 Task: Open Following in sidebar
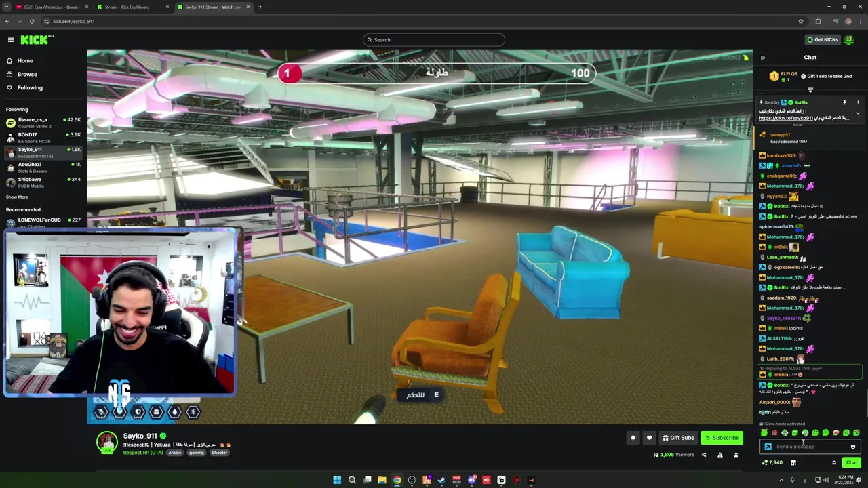pos(30,87)
